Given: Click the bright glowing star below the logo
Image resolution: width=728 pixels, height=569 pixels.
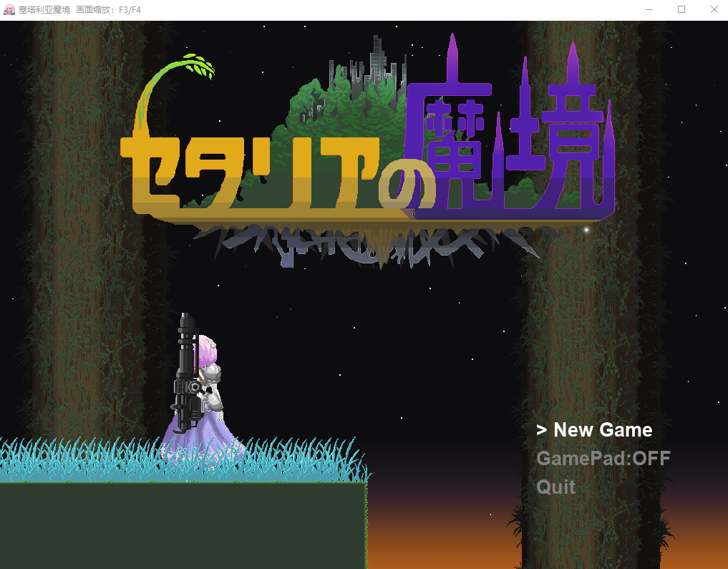Looking at the screenshot, I should 586,230.
